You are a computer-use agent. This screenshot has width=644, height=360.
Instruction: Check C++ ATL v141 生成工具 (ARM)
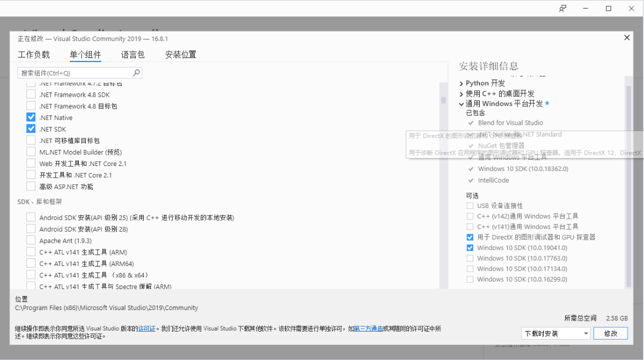point(31,252)
